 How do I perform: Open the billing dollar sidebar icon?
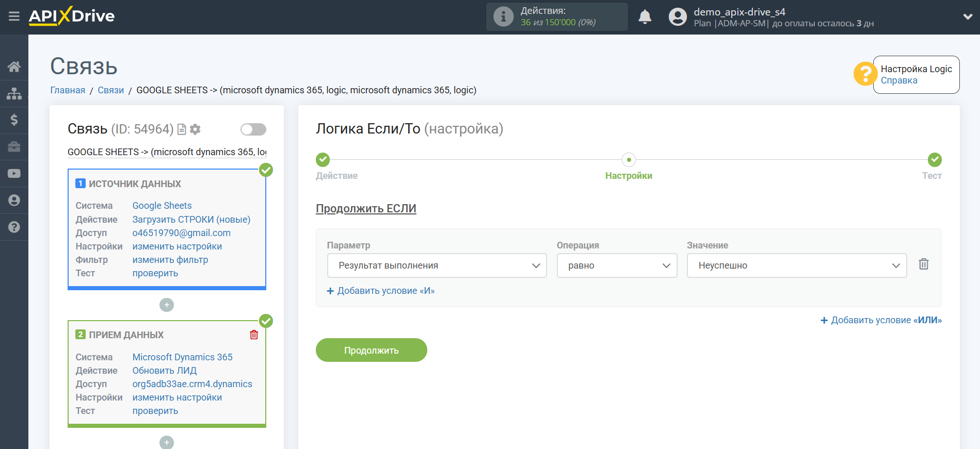14,120
